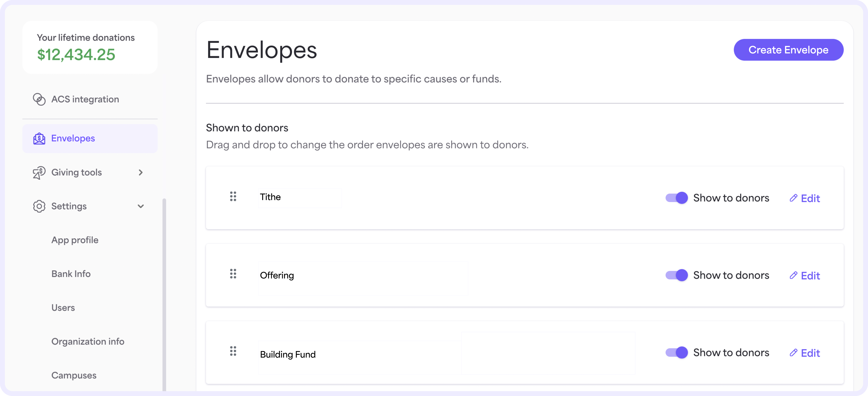The width and height of the screenshot is (868, 396).
Task: Click the $12,434.25 lifetime donations amount
Action: pos(76,55)
